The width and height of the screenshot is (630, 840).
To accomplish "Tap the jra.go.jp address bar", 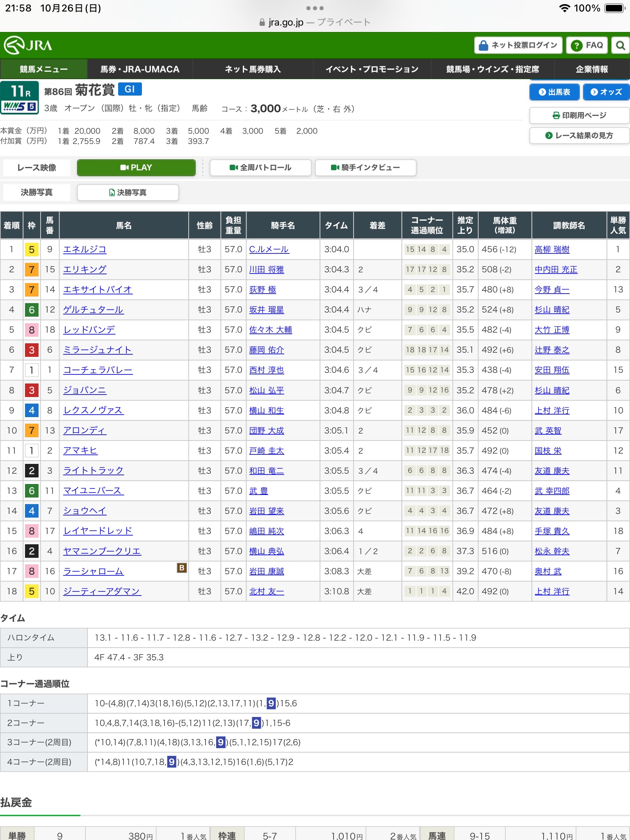I will pos(315,22).
